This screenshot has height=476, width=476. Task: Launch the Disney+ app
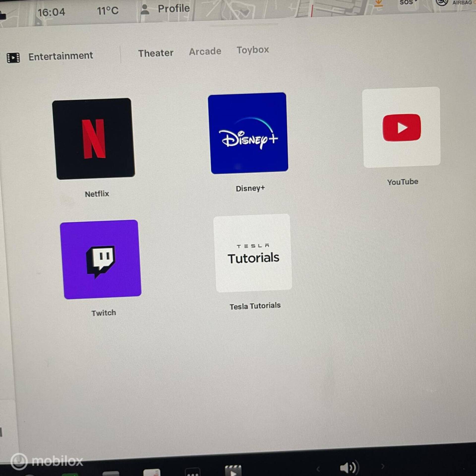[x=248, y=133]
